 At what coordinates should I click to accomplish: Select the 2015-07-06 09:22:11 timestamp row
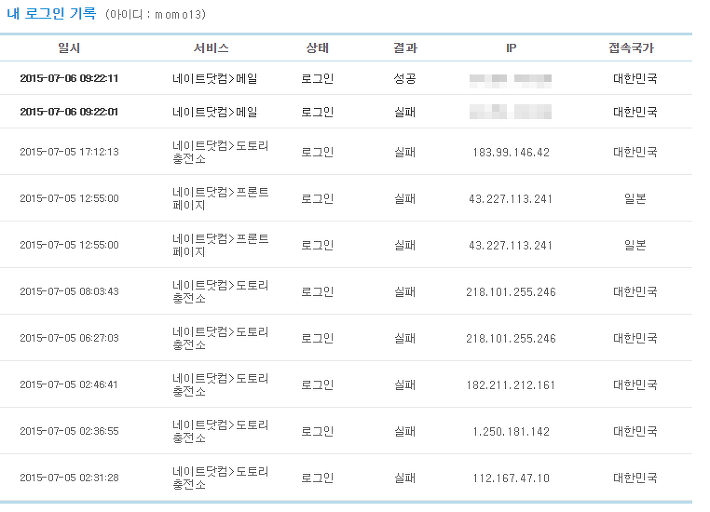[346, 78]
